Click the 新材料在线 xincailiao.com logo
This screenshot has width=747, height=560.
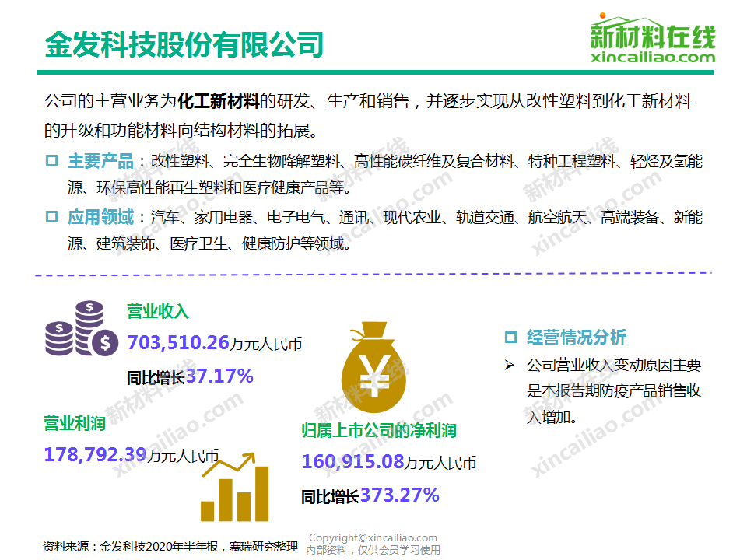[x=653, y=38]
